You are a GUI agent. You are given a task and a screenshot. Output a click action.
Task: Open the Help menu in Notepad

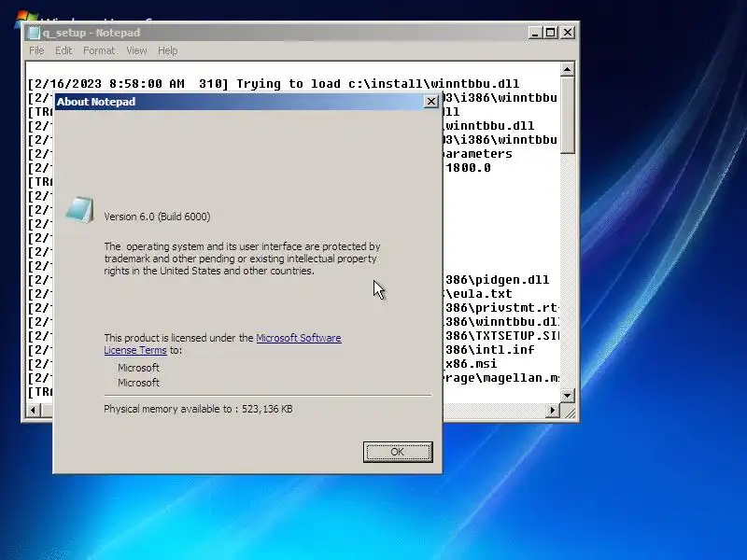[x=168, y=50]
